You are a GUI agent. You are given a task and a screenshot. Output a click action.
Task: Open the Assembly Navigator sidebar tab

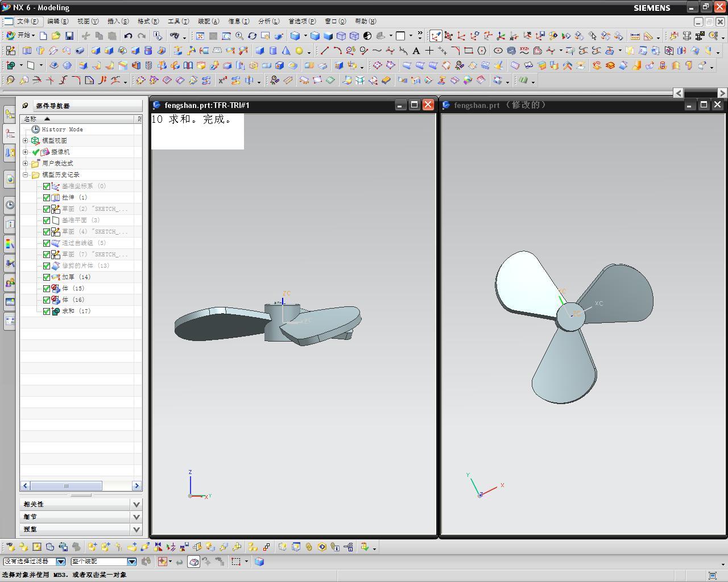pos(10,115)
